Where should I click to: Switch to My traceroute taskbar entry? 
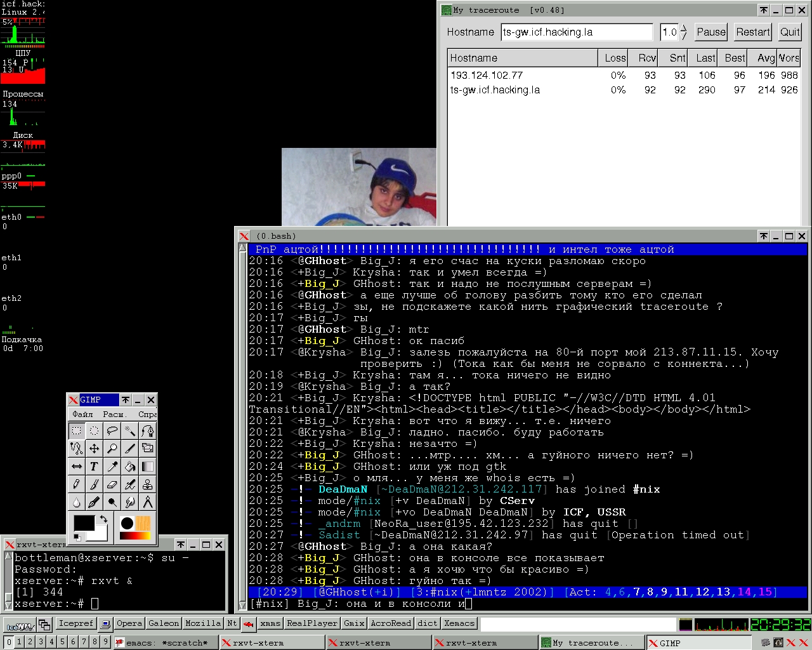point(591,643)
